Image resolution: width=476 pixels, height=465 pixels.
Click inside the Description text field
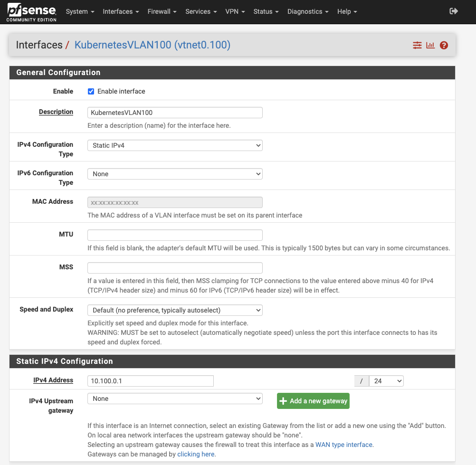[x=175, y=113]
